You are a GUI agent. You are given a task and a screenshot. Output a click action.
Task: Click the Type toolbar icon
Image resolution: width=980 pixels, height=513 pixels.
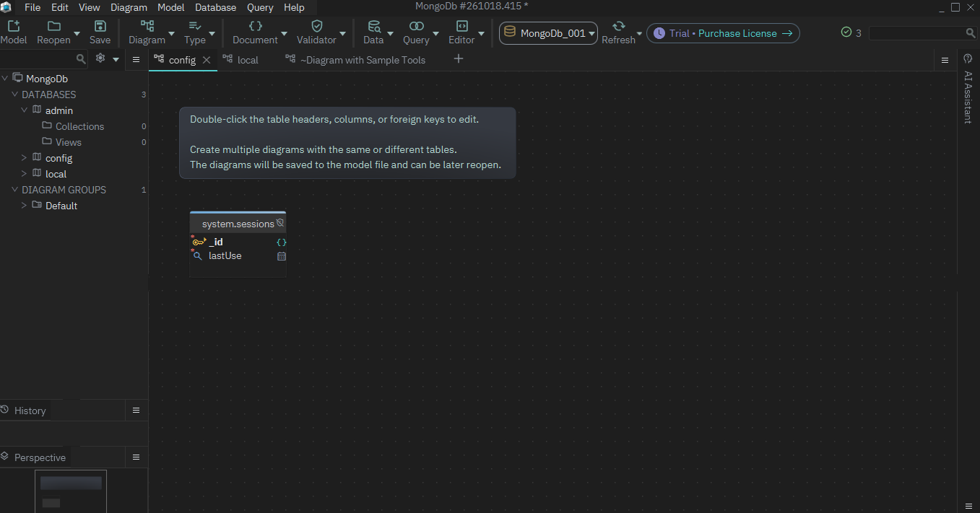[195, 27]
